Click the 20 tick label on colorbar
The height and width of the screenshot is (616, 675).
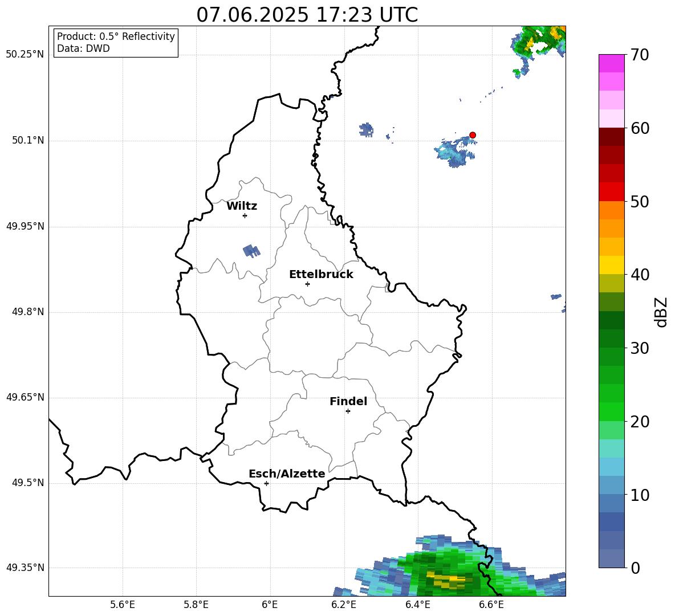(x=639, y=421)
